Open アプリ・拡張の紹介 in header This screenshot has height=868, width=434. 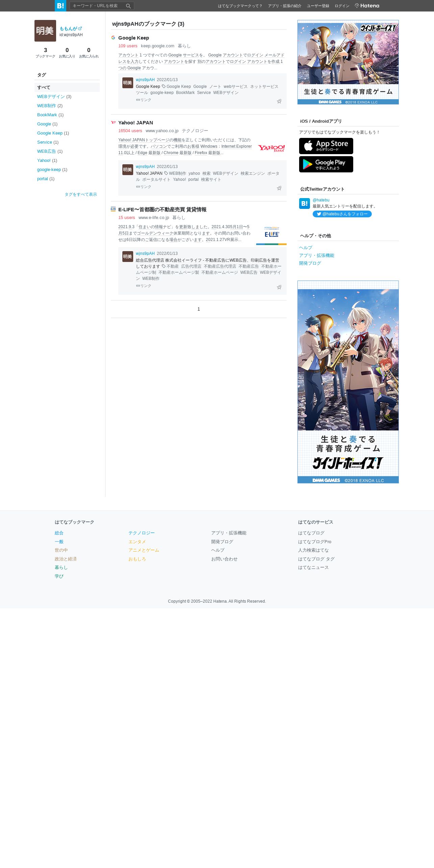click(x=285, y=6)
